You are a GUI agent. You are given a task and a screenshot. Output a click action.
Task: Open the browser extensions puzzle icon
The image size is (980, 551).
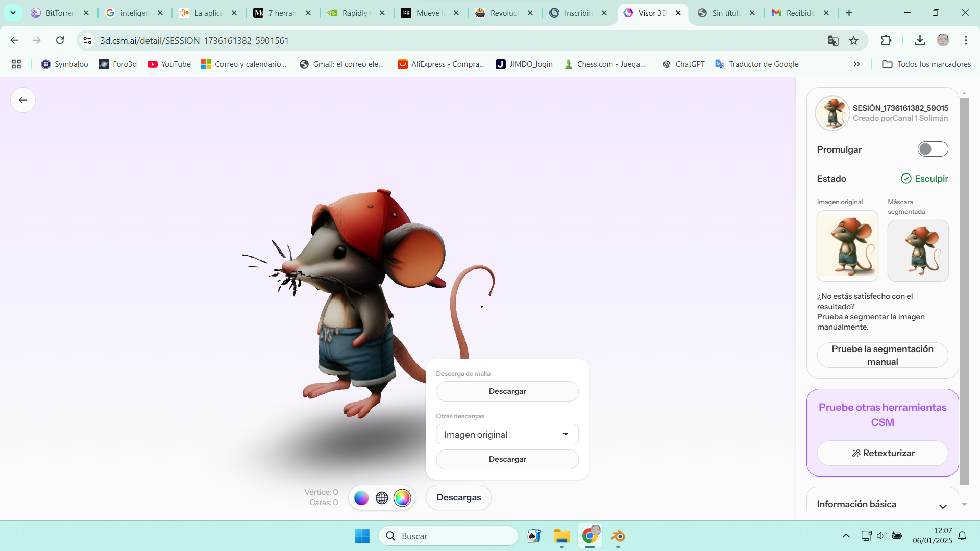click(x=886, y=40)
